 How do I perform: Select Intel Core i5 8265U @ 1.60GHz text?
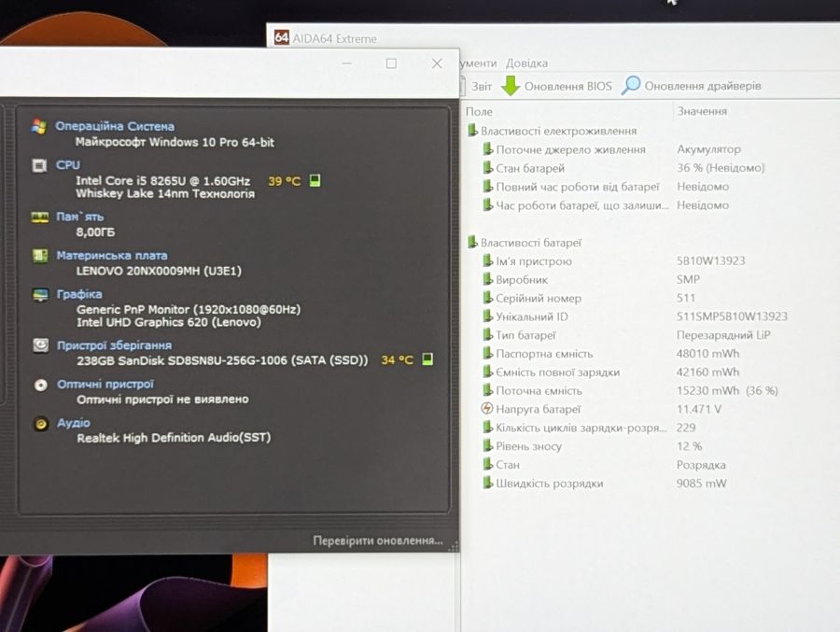162,181
